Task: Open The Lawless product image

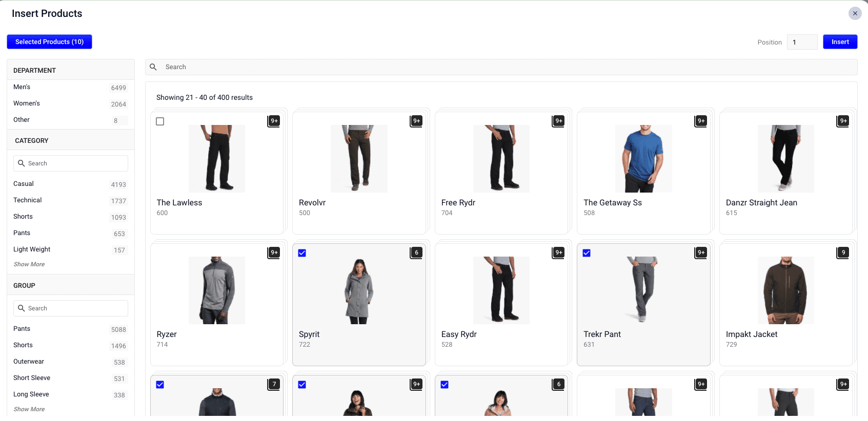Action: [x=217, y=159]
